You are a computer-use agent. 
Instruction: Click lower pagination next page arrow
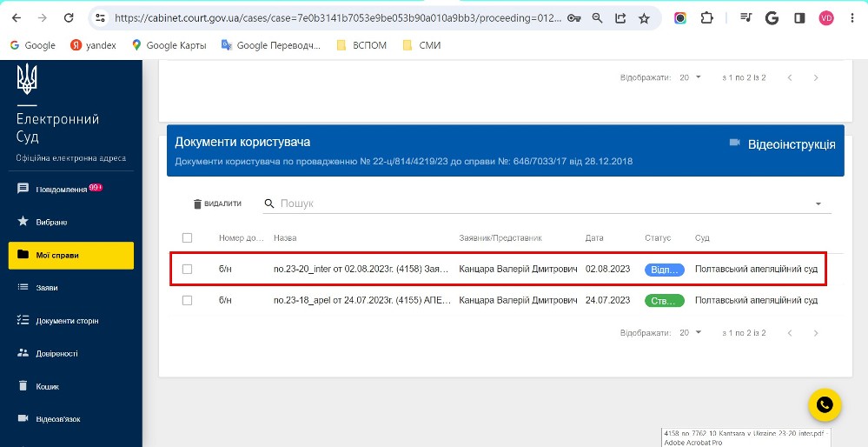[x=815, y=333]
